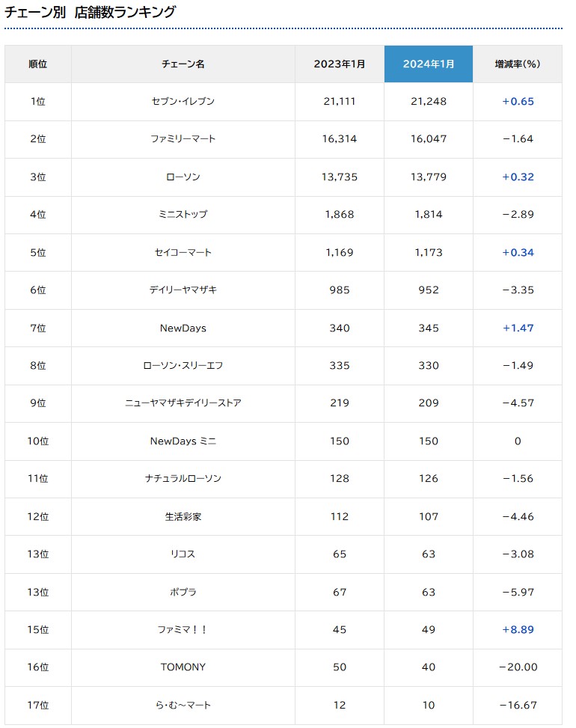Select the ローソン chain name in 3位 row
576x728 pixels.
coord(183,177)
